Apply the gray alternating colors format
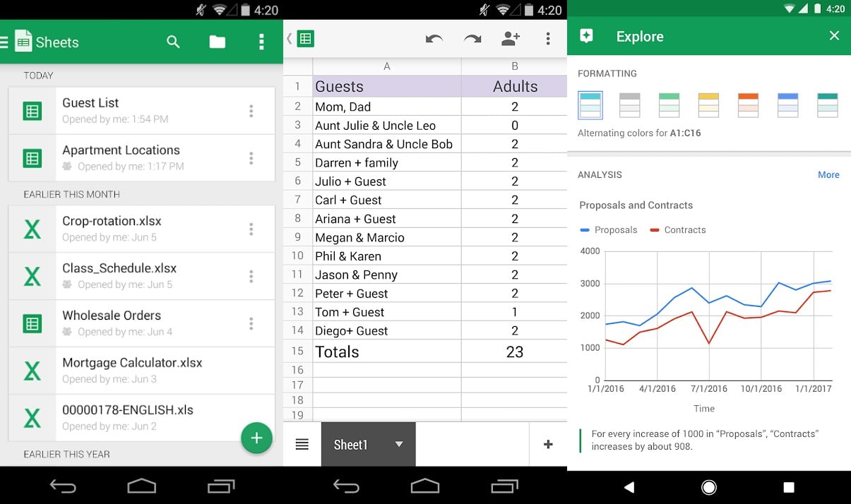Viewport: 851px width, 504px height. [x=629, y=105]
